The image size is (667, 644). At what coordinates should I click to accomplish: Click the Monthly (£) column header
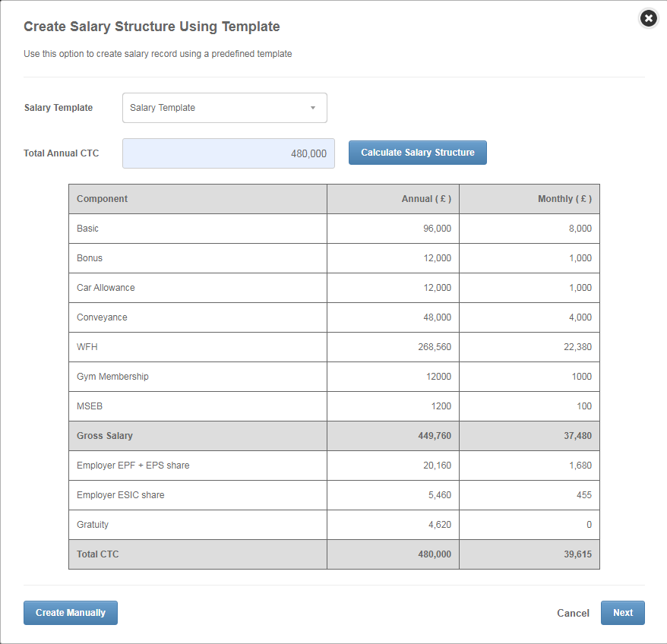[564, 199]
